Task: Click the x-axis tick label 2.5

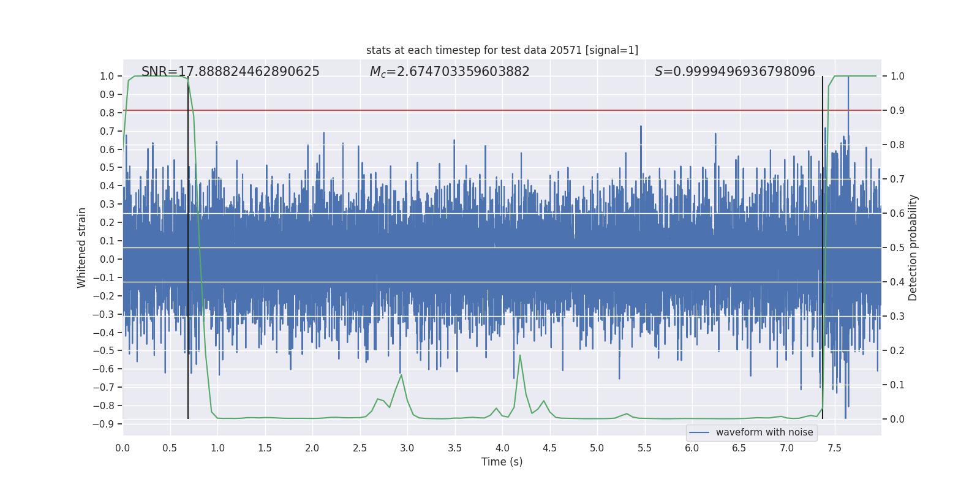Action: (x=360, y=448)
